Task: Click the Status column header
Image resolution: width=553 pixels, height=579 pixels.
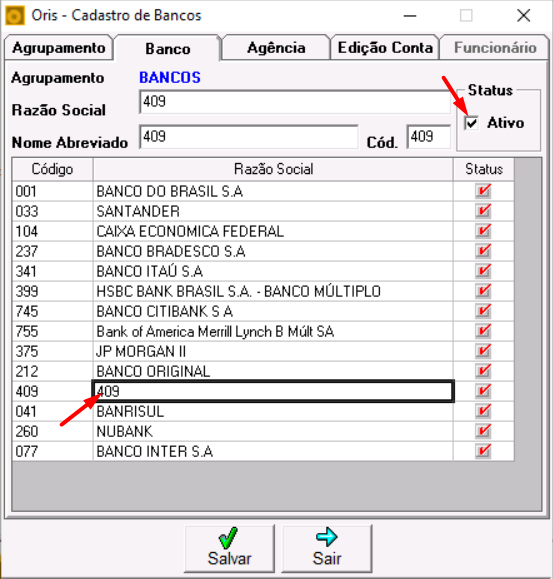Action: pos(484,169)
